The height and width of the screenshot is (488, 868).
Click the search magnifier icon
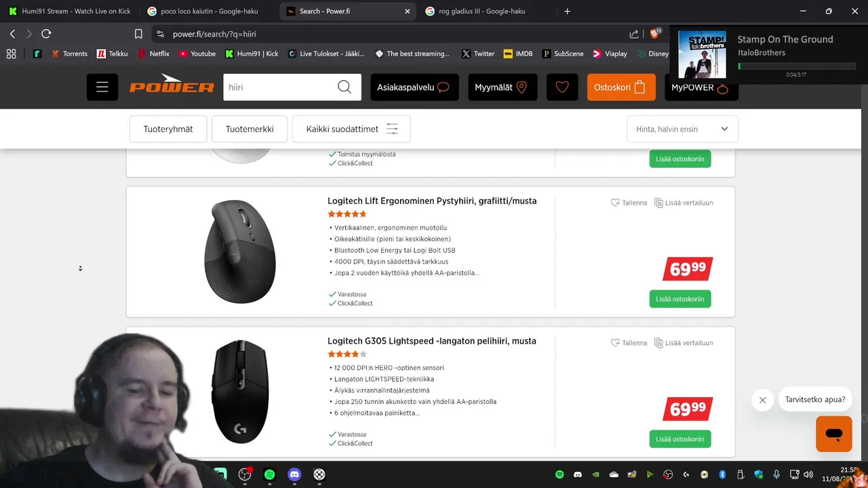click(x=344, y=87)
